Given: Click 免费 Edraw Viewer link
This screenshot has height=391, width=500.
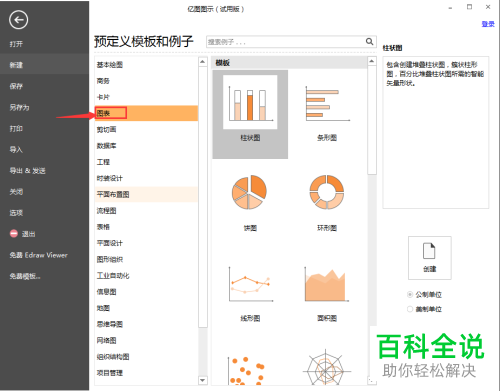Looking at the screenshot, I should 38,255.
